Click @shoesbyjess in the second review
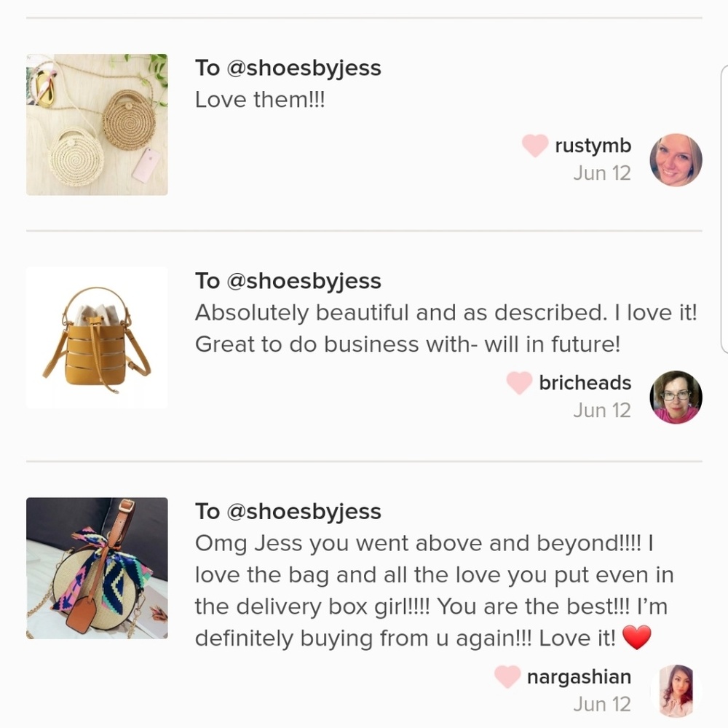This screenshot has height=728, width=728. pos(304,281)
